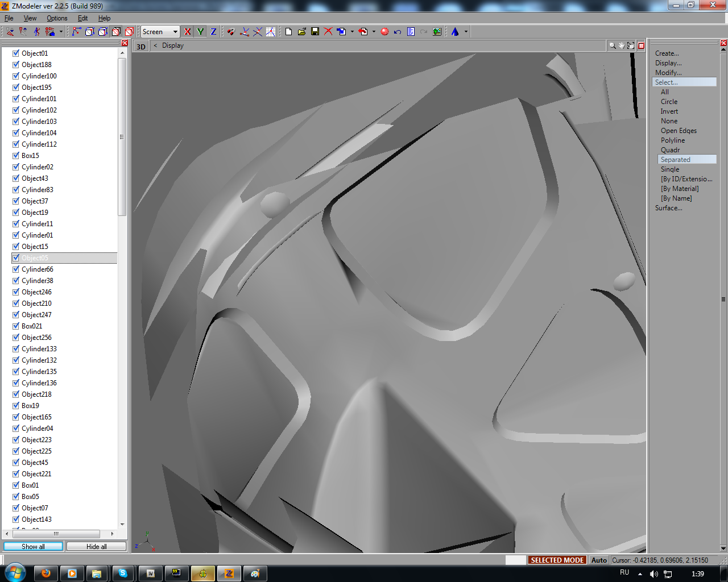Click the ZModeler taskbar button
728x582 pixels.
pyautogui.click(x=229, y=573)
